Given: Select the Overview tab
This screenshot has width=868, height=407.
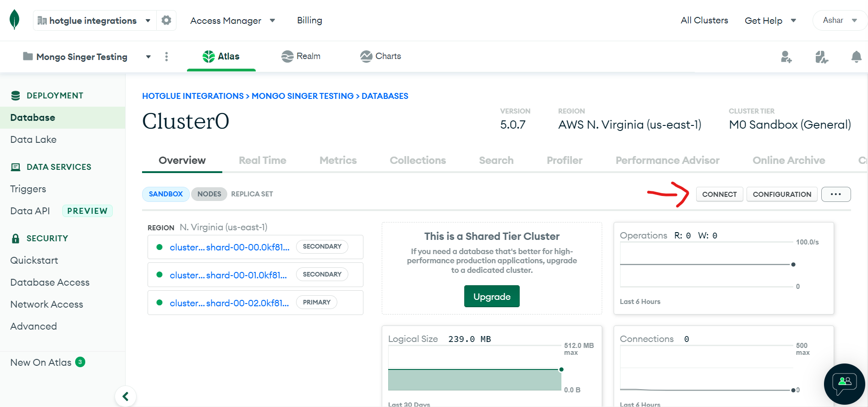Looking at the screenshot, I should click(182, 160).
